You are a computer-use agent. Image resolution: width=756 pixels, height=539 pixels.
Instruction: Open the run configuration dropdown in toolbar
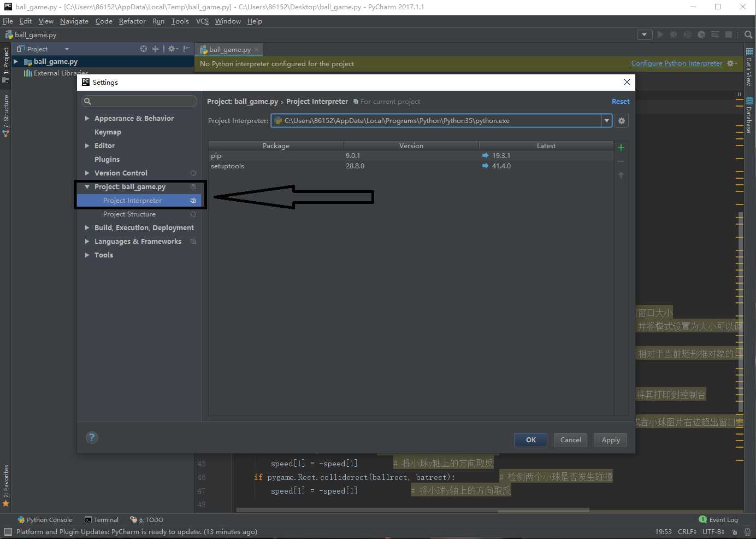coord(645,34)
